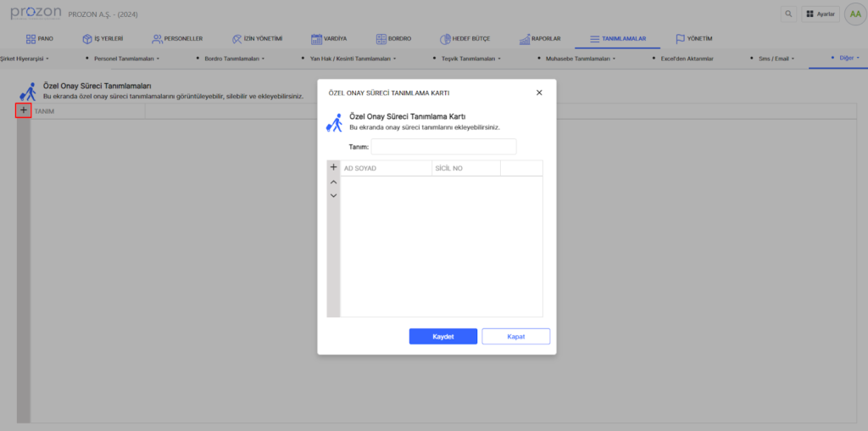Open the İzin Yönetimi tab
The width and height of the screenshot is (868, 431).
tap(257, 39)
